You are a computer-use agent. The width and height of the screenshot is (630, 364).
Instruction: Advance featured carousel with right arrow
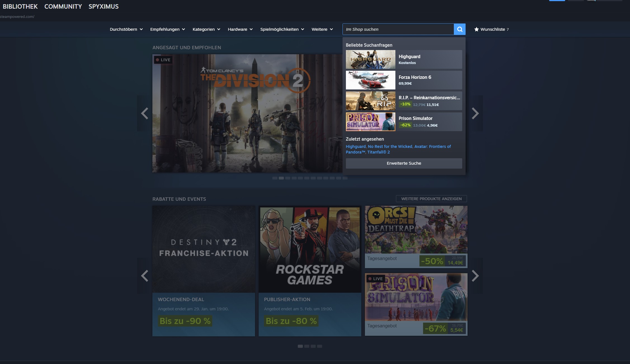[475, 114]
